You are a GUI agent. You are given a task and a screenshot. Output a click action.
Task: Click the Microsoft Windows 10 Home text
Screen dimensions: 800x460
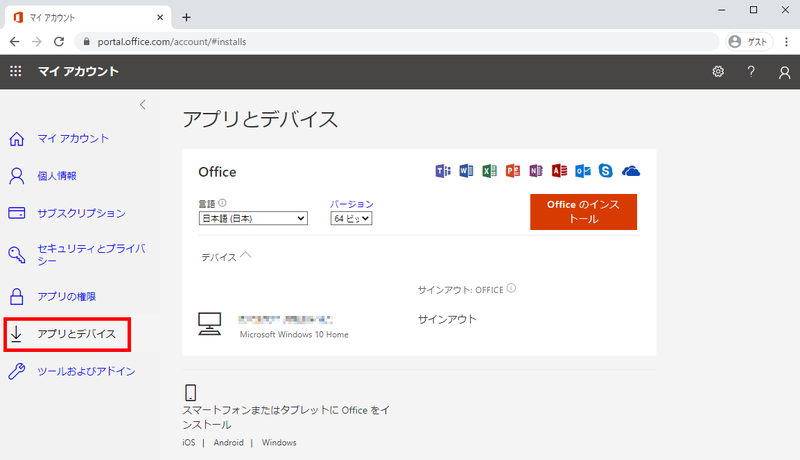294,335
